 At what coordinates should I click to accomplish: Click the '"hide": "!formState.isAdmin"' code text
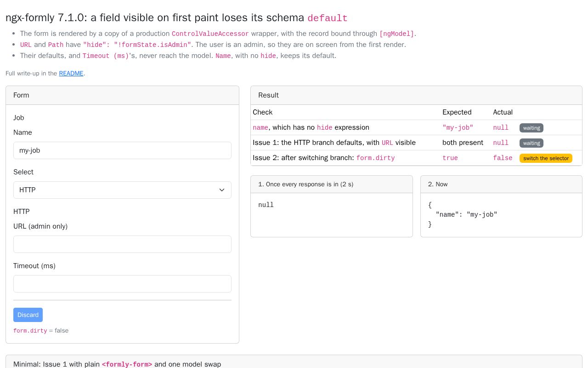click(x=137, y=45)
